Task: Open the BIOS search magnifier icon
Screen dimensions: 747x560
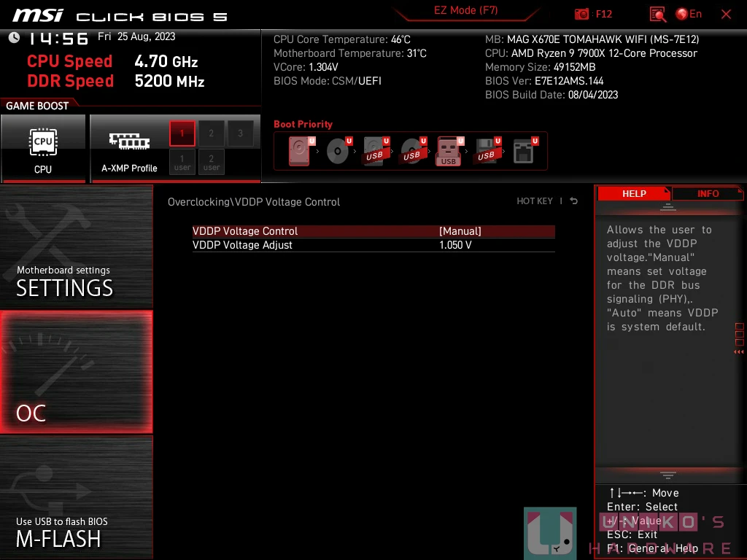Action: [657, 15]
